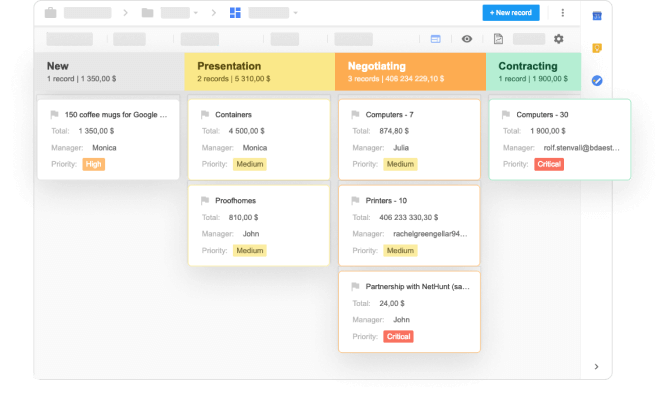Click the New record button

click(511, 13)
